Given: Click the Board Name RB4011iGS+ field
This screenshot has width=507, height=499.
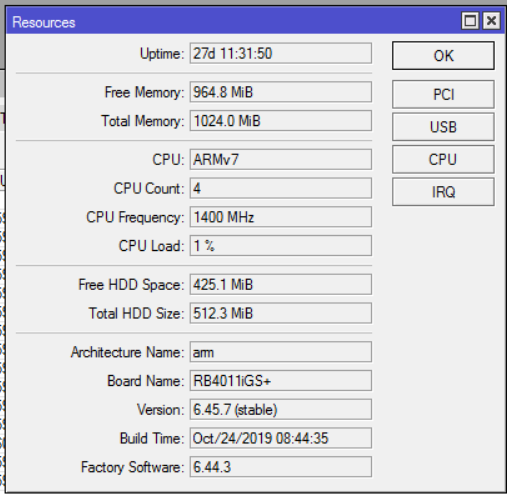Looking at the screenshot, I should 281,381.
